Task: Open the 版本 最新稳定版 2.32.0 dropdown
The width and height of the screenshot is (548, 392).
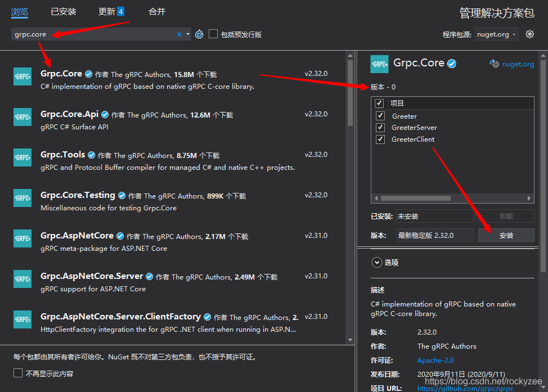Action: [x=435, y=236]
